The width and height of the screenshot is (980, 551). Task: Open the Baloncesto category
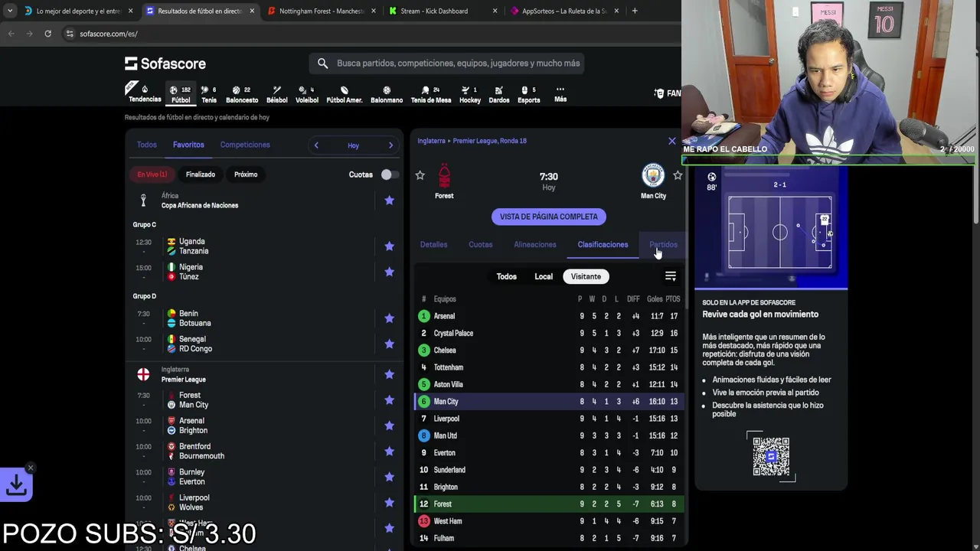point(242,94)
